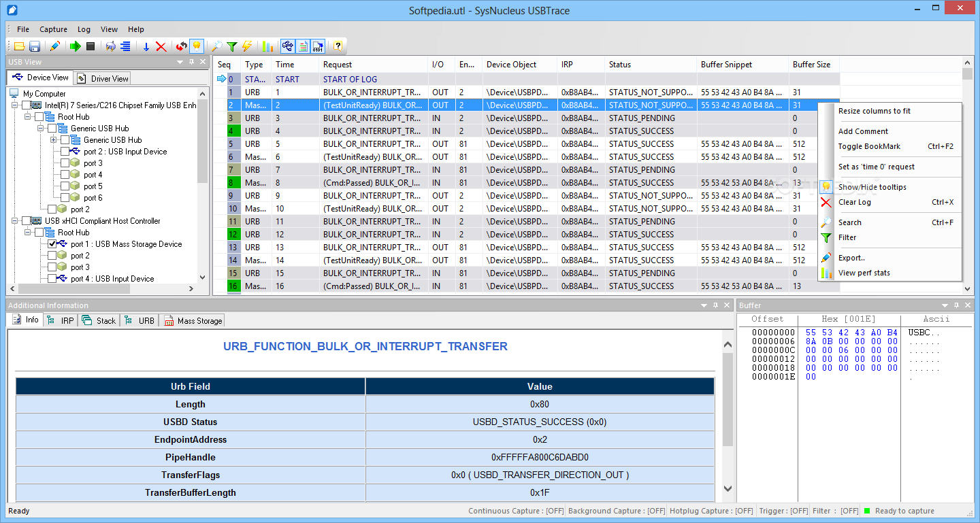Click the bar chart perf stats toolbar icon

pyautogui.click(x=267, y=46)
